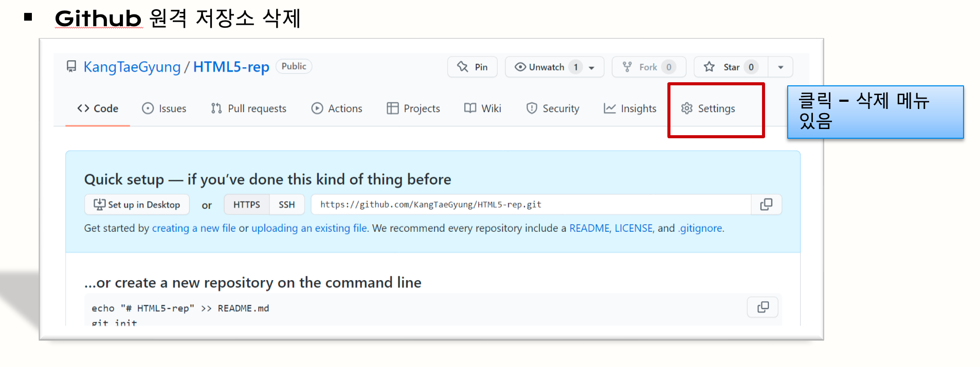The width and height of the screenshot is (980, 367).
Task: Click the Pin icon
Action: click(x=463, y=67)
